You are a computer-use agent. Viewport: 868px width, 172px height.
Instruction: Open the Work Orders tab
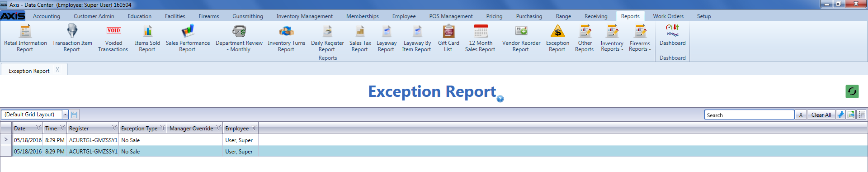pos(668,16)
